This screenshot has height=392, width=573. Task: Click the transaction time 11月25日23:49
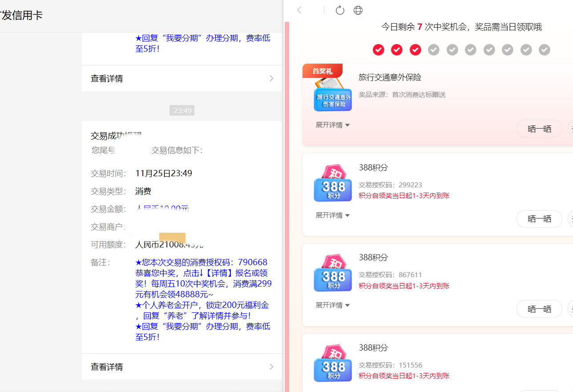point(164,174)
